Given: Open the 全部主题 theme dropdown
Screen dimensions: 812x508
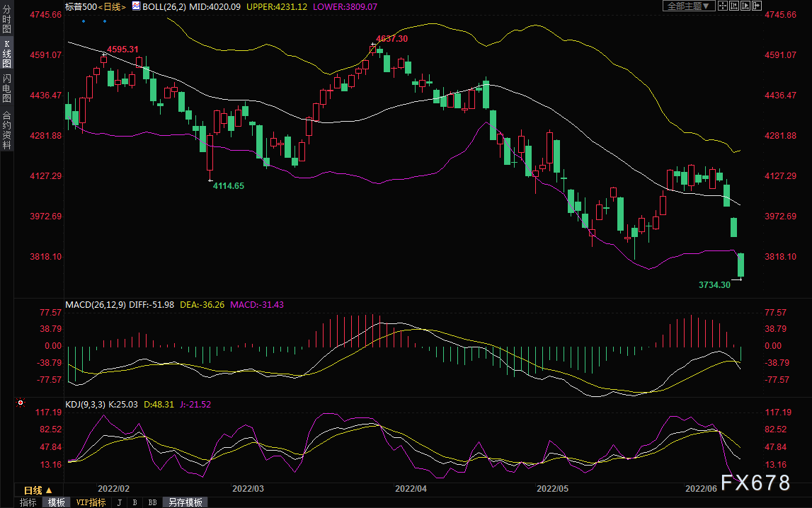Looking at the screenshot, I should coord(687,6).
